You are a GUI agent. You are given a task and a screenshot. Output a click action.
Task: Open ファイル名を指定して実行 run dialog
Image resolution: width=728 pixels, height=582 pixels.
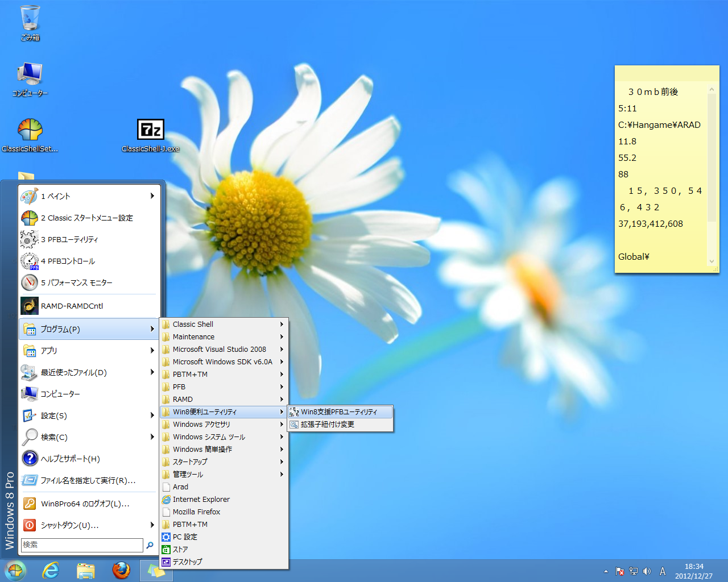[x=88, y=480]
